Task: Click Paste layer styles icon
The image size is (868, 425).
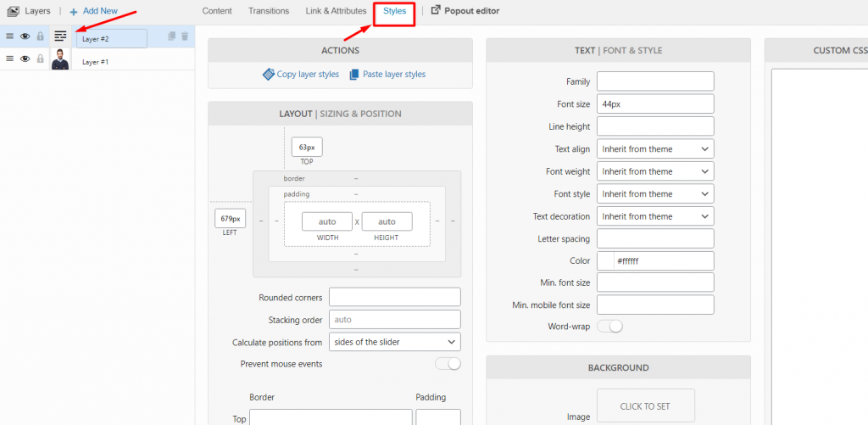Action: pos(354,75)
